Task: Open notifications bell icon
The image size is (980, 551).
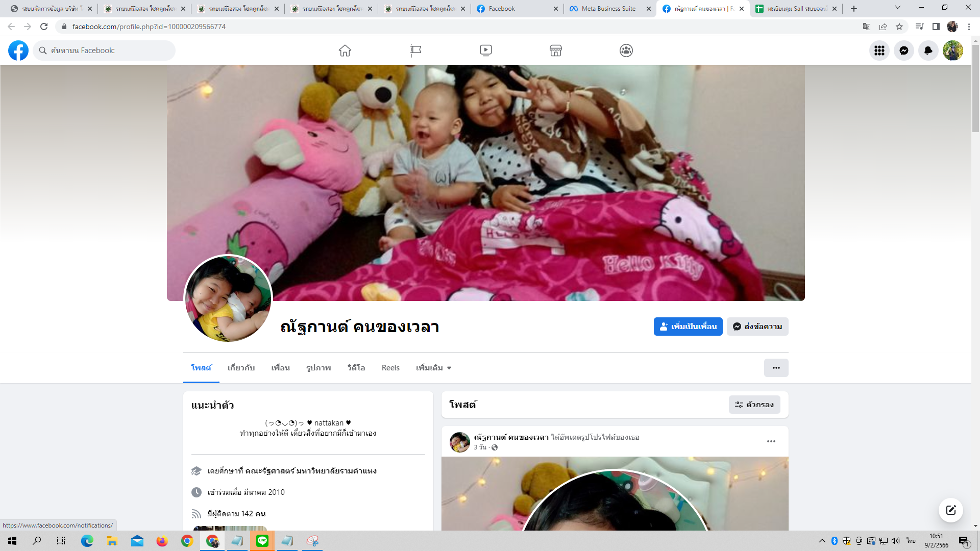Action: coord(928,51)
